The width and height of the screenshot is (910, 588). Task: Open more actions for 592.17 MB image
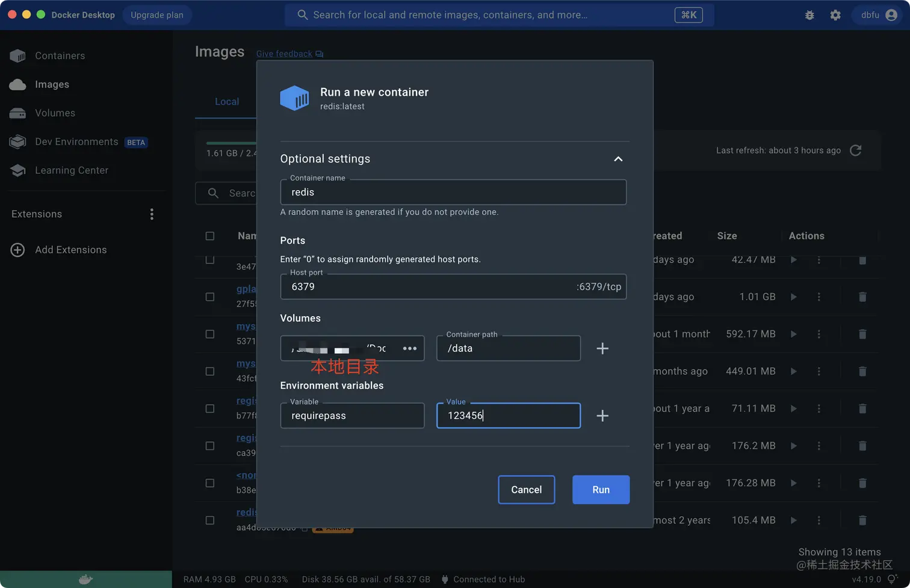pyautogui.click(x=819, y=334)
